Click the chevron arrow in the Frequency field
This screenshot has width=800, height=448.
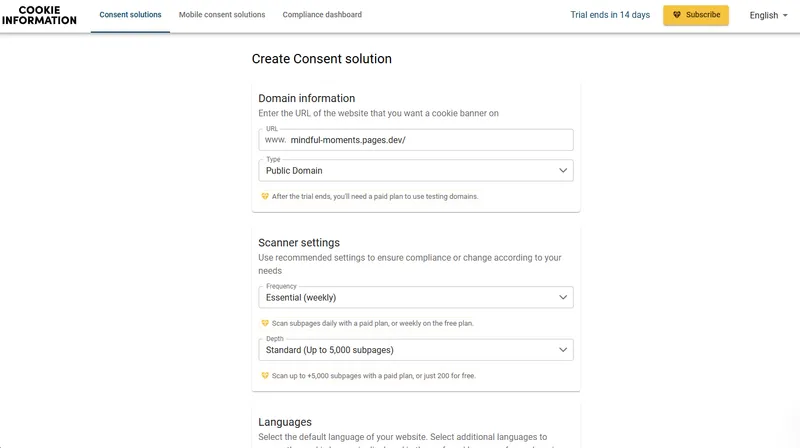click(x=563, y=297)
